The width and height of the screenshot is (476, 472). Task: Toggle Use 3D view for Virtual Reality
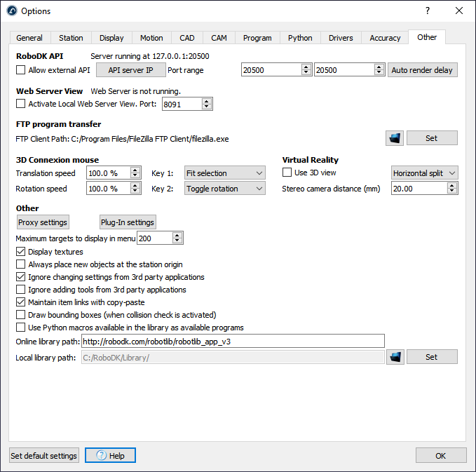[x=287, y=173]
